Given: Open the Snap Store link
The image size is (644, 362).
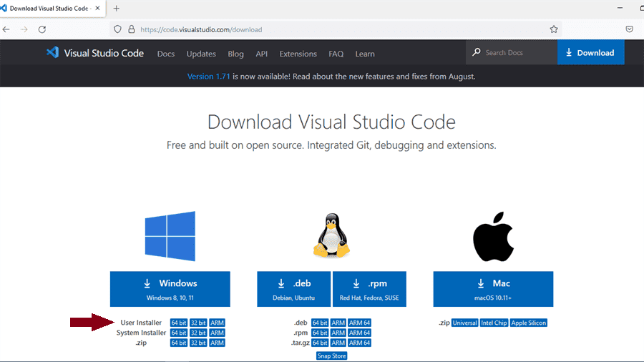Looking at the screenshot, I should coord(331,356).
